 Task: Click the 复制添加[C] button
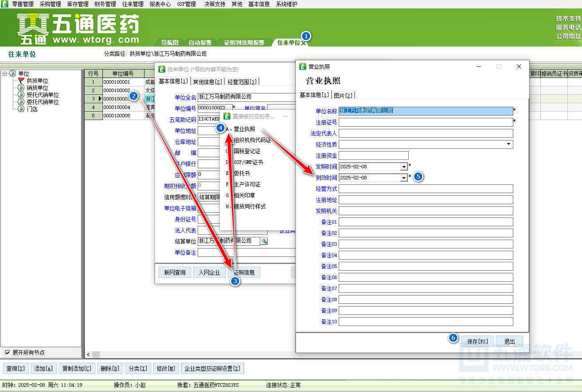(x=77, y=369)
